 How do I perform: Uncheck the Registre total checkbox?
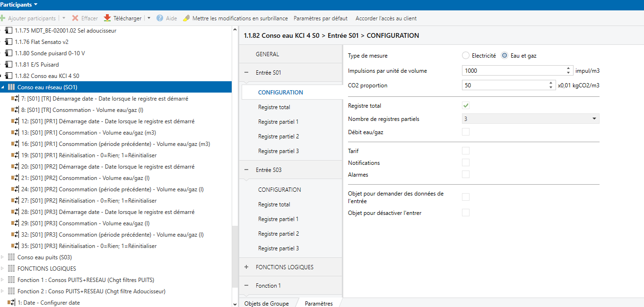[466, 106]
